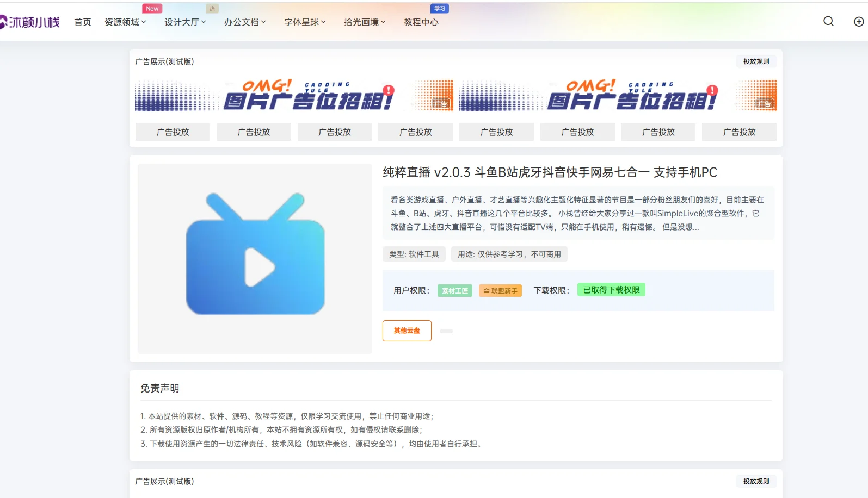Click the left 图片广告位招租 banner
This screenshot has width=868, height=498.
294,96
